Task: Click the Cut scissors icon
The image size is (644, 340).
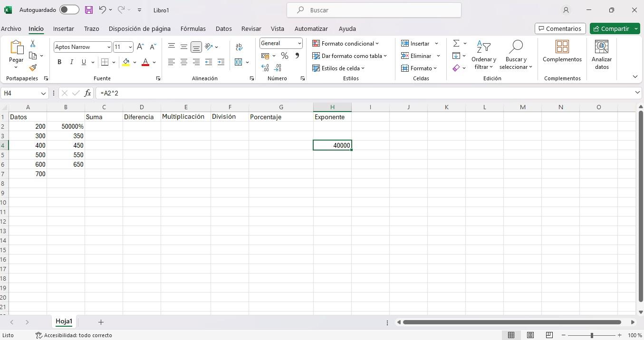Action: click(33, 43)
